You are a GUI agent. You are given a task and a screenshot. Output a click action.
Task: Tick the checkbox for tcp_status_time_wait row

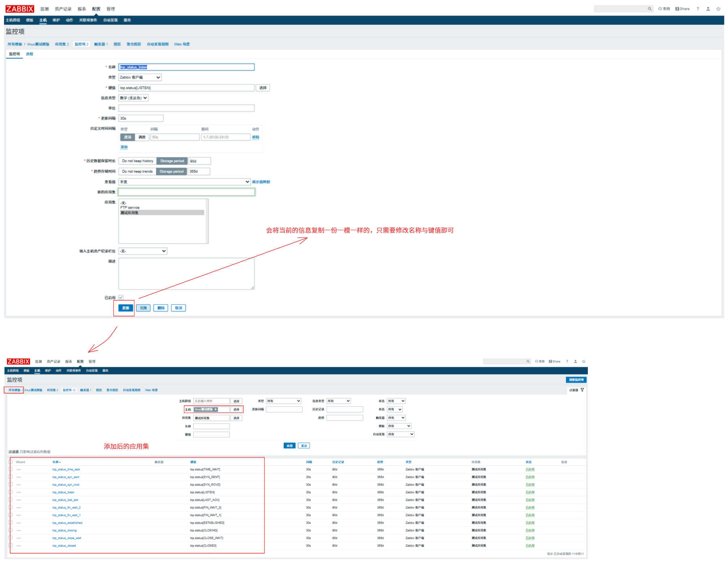pyautogui.click(x=11, y=469)
